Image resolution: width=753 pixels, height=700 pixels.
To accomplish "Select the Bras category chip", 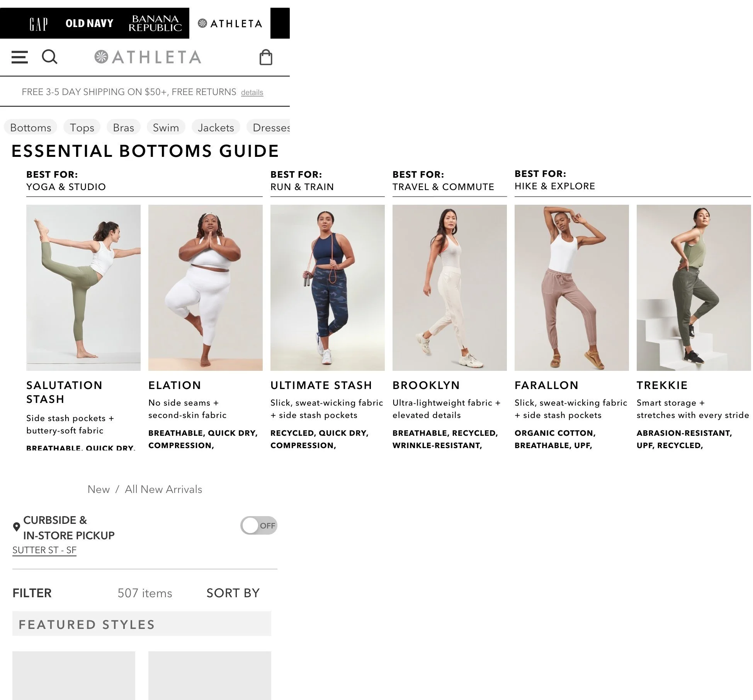I will tap(124, 127).
